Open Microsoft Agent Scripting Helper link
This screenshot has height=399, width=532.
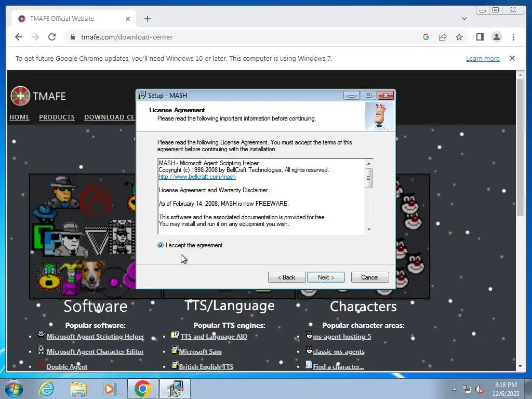96,337
